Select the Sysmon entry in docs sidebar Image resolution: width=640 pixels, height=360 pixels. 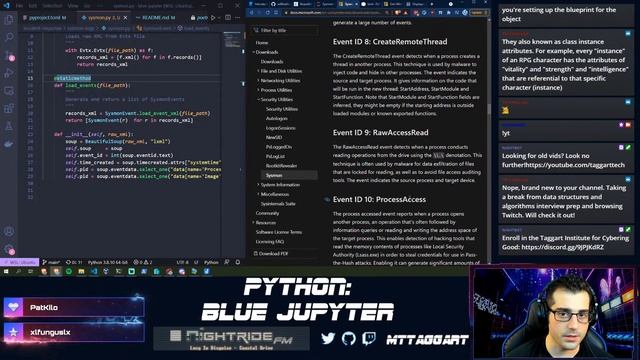(289, 175)
